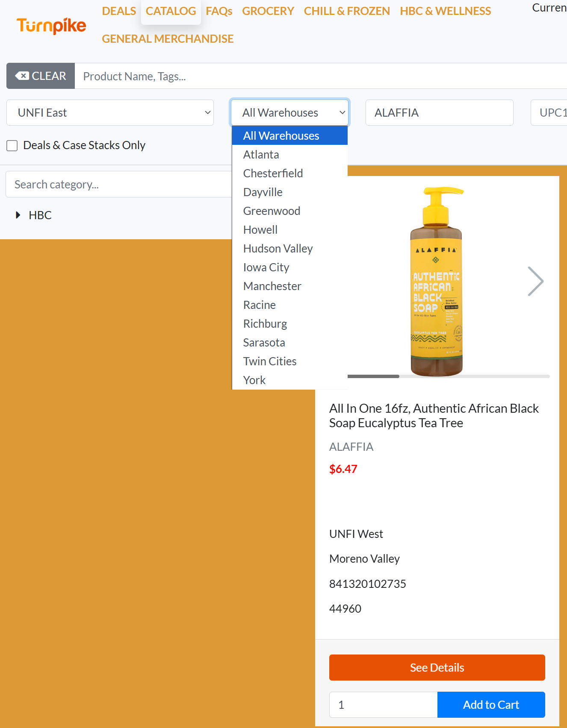Viewport: 567px width, 728px height.
Task: Choose Iowa City warehouse option
Action: pos(290,267)
